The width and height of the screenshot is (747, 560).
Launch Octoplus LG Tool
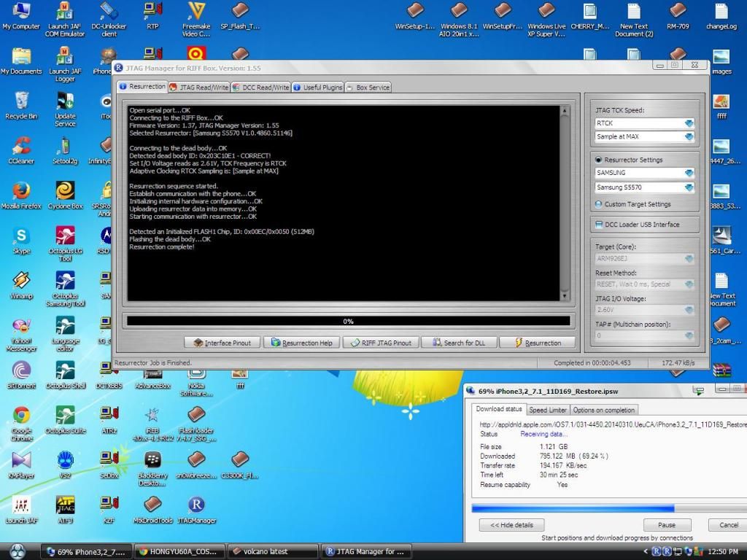[x=65, y=244]
